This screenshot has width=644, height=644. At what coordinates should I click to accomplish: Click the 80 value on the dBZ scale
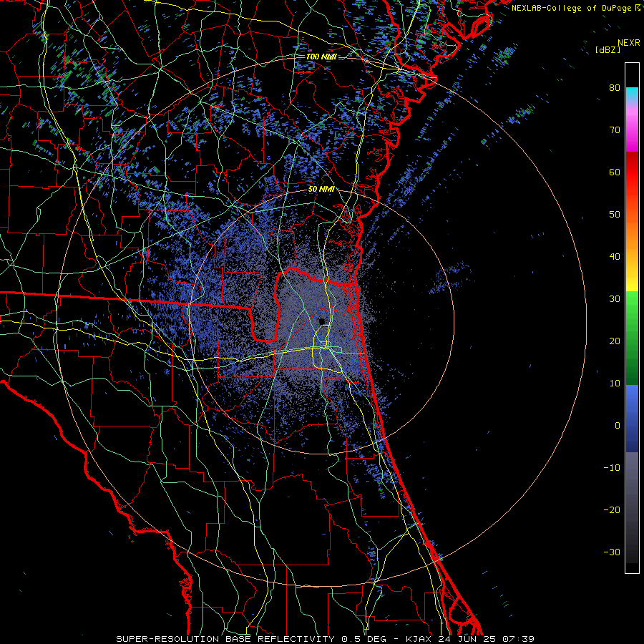click(615, 87)
